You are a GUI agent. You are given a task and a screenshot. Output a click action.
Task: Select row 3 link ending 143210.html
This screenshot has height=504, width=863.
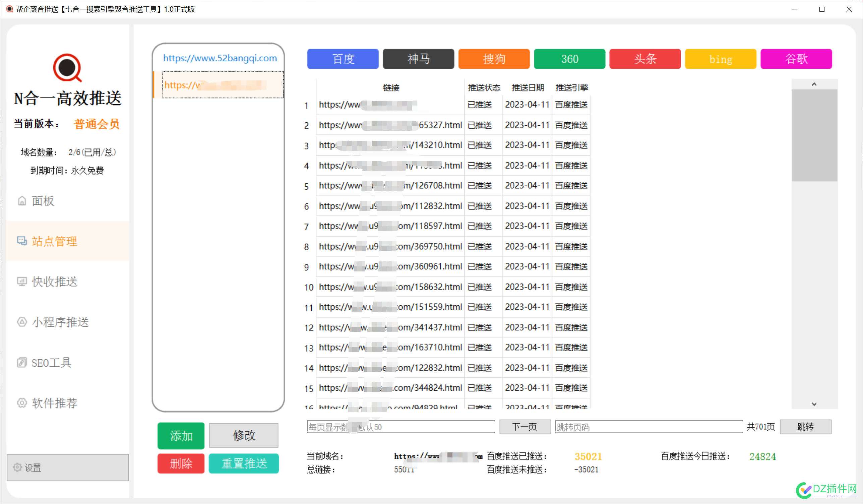click(390, 145)
